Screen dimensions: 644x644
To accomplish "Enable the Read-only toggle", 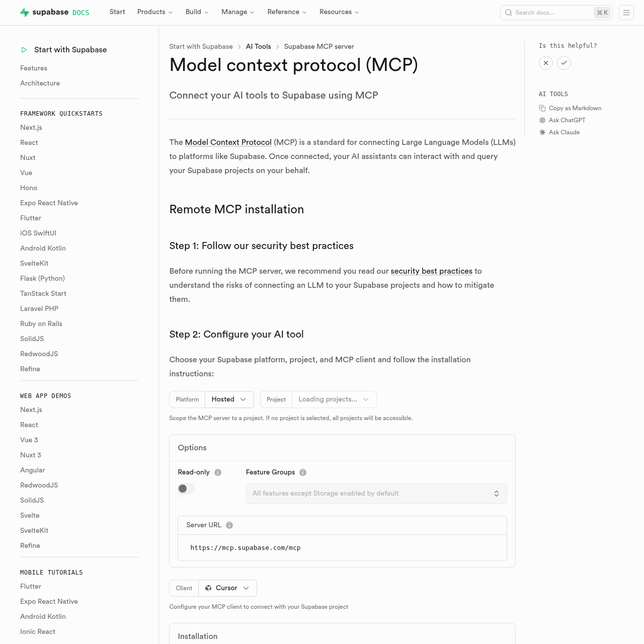I will [186, 489].
